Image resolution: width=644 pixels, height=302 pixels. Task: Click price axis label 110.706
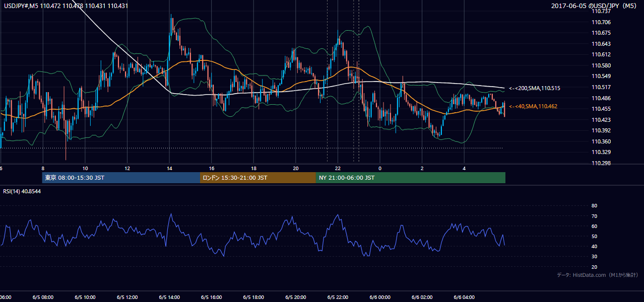point(602,22)
